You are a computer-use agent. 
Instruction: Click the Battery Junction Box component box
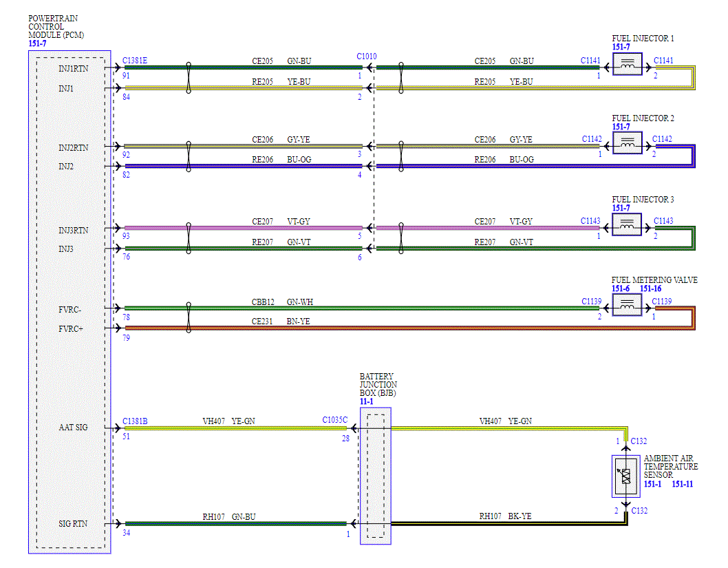coord(376,476)
